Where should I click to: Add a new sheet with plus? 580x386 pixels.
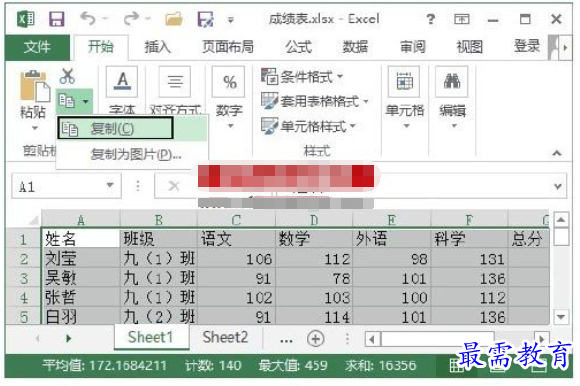tap(316, 339)
